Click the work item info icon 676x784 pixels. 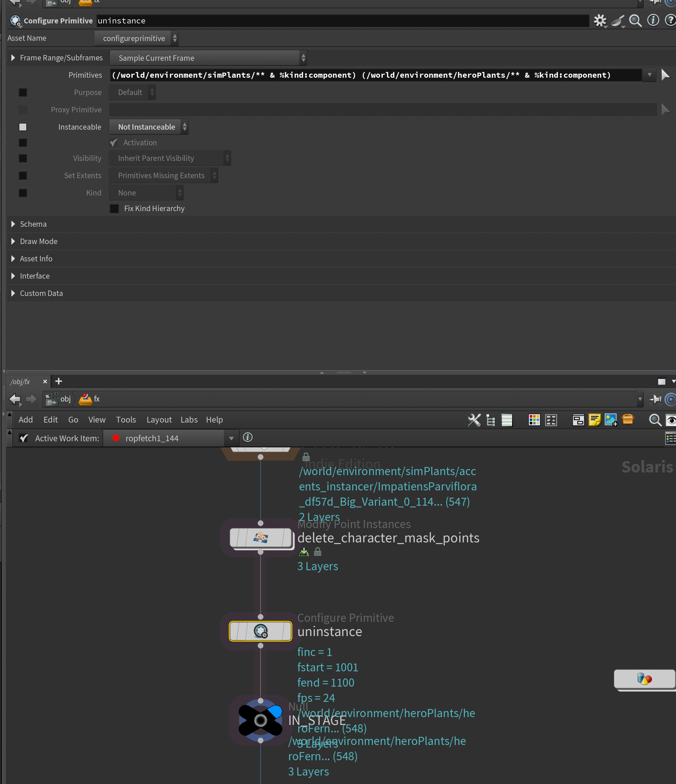[x=247, y=437]
